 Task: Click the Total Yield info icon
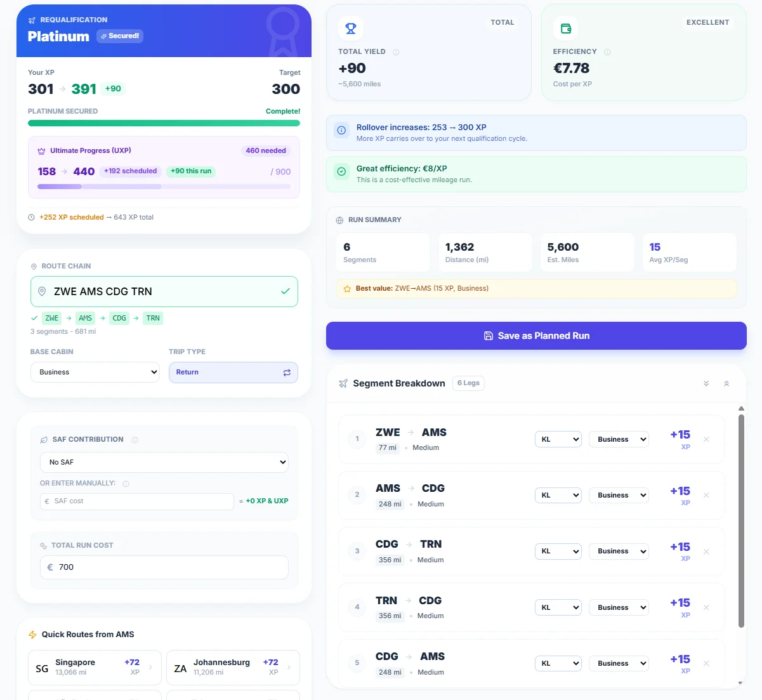coord(396,52)
